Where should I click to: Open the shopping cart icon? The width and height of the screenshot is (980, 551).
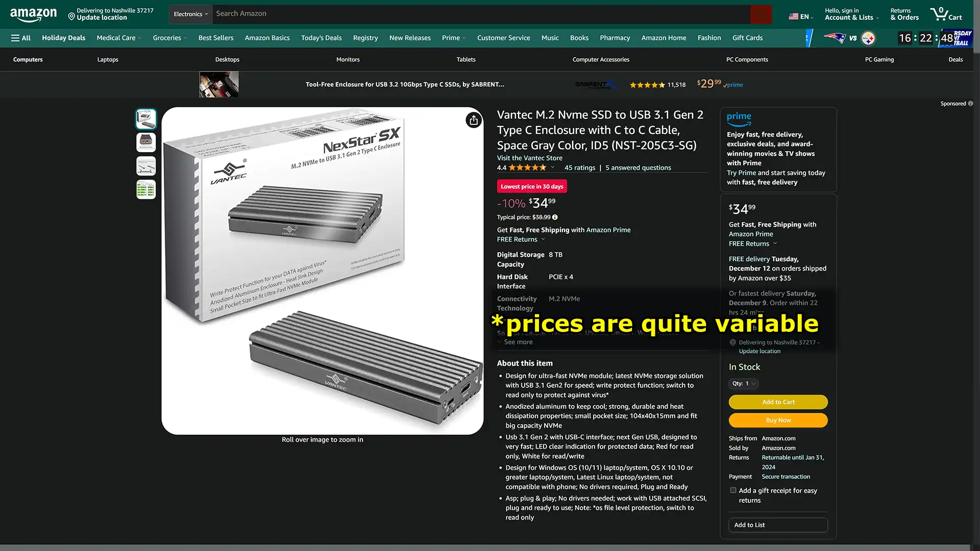[946, 14]
